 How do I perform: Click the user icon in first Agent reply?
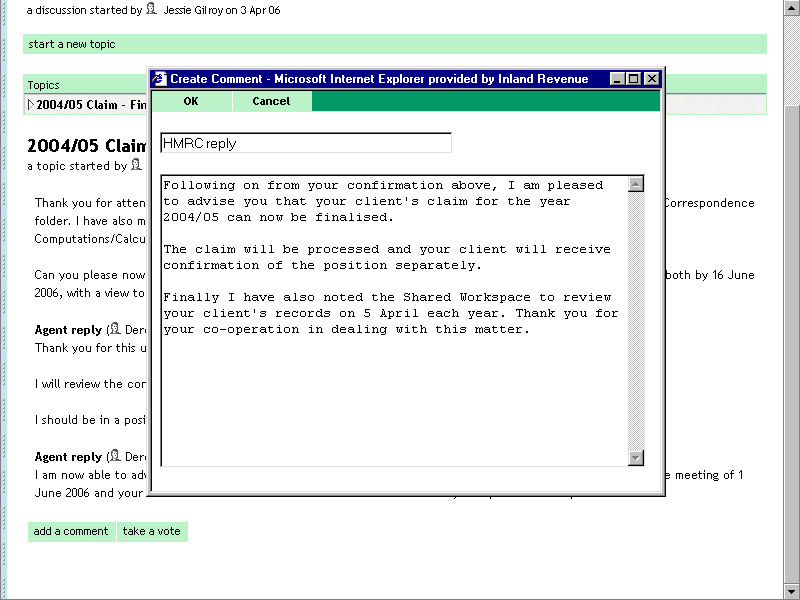tap(114, 329)
